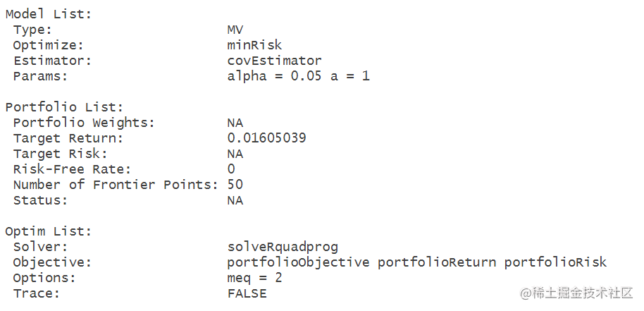
Task: Select the Risk-Free Rate value 0
Action: (231, 169)
